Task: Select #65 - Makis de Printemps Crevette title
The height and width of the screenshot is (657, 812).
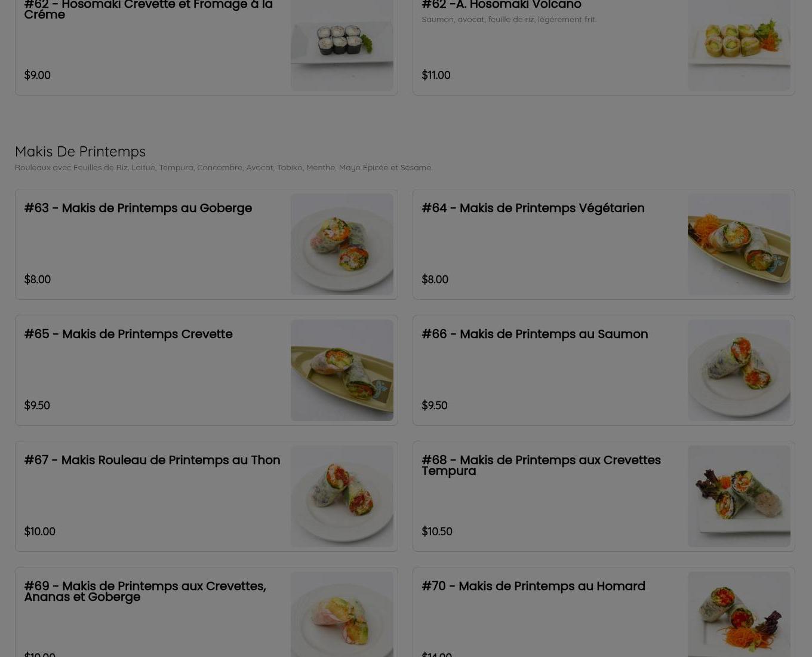Action: (128, 334)
